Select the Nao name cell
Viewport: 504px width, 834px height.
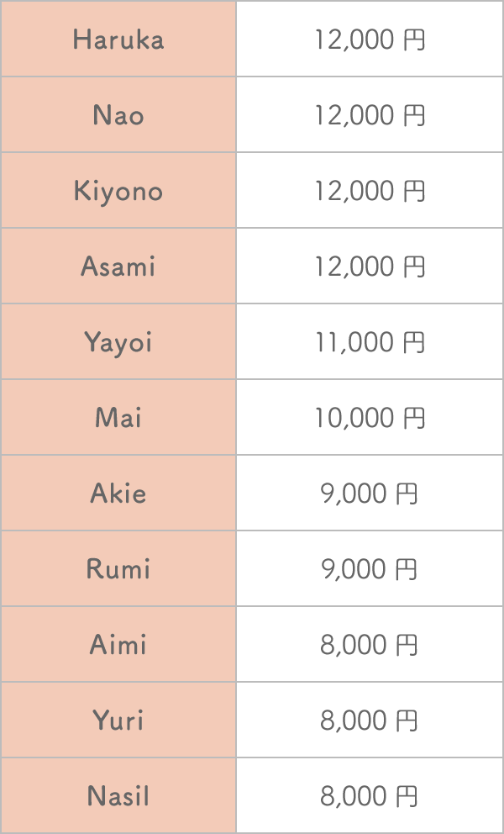118,114
